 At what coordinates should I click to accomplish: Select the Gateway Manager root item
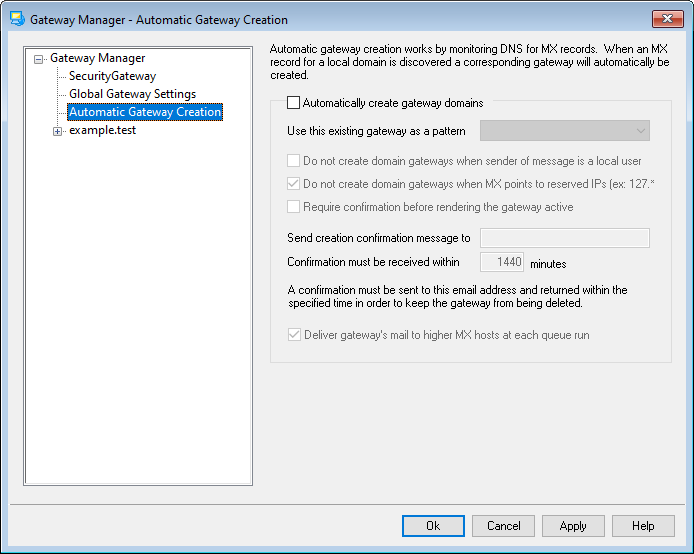pos(97,58)
